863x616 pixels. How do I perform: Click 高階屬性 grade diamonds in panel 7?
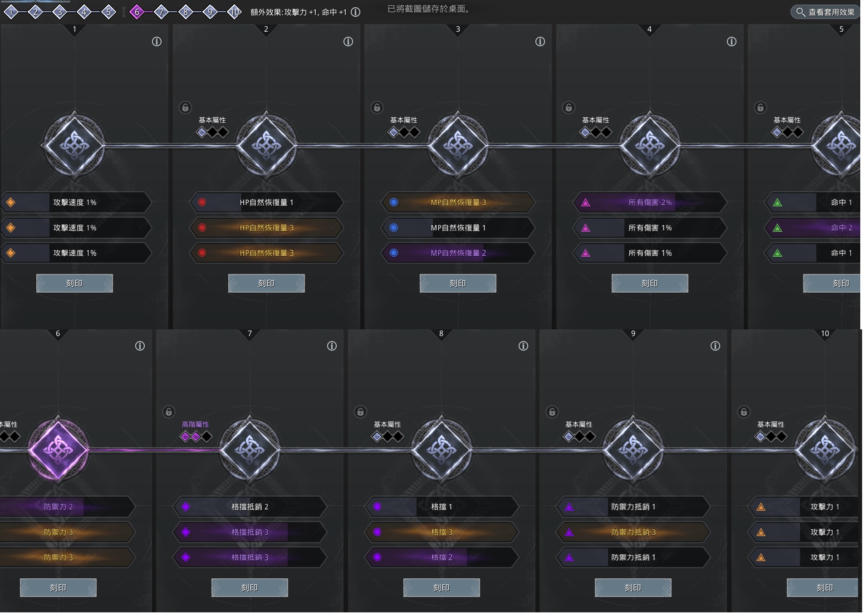[196, 437]
